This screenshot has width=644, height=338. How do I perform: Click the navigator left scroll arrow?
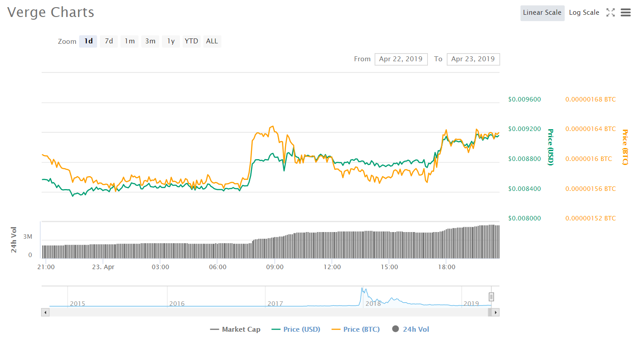[x=45, y=312]
